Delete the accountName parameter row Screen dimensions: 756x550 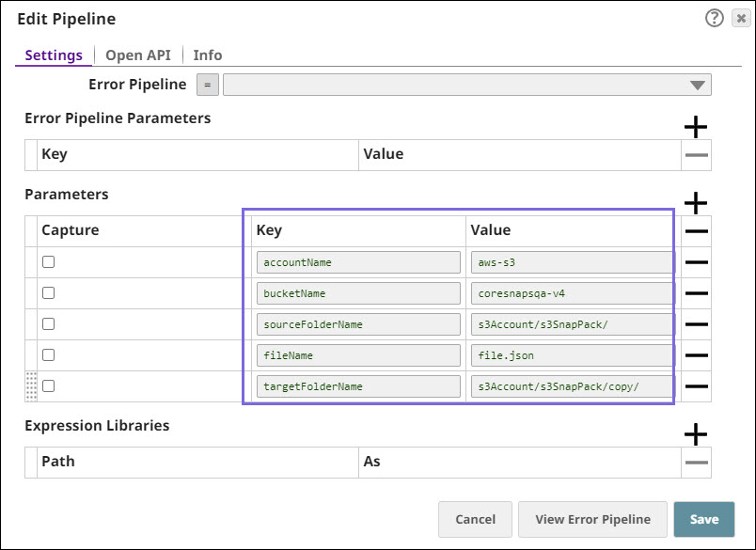coord(696,263)
